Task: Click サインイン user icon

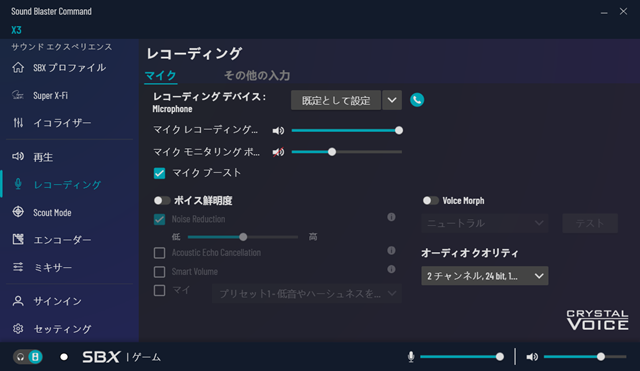Action: [18, 301]
